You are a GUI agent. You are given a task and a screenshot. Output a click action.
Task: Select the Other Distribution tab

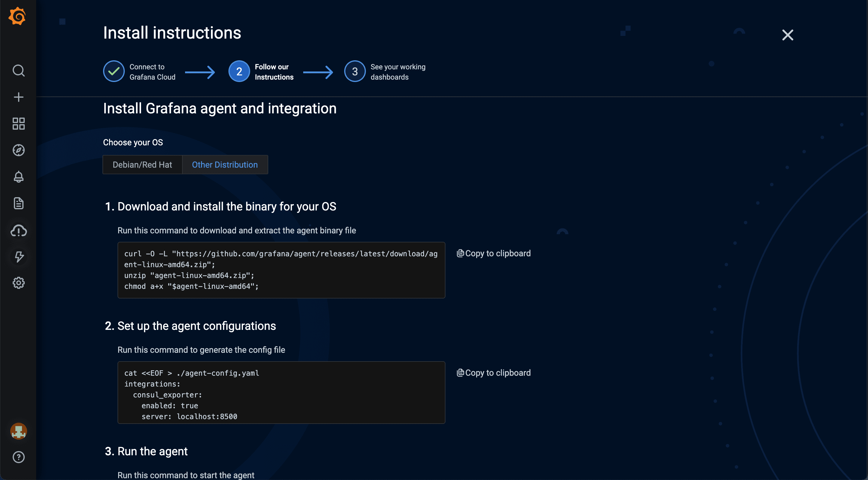coord(225,165)
